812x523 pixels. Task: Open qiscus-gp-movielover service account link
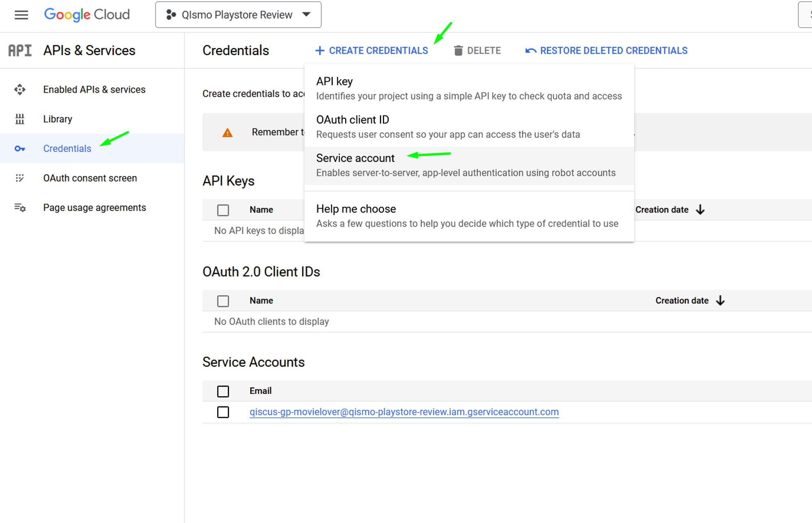[404, 412]
